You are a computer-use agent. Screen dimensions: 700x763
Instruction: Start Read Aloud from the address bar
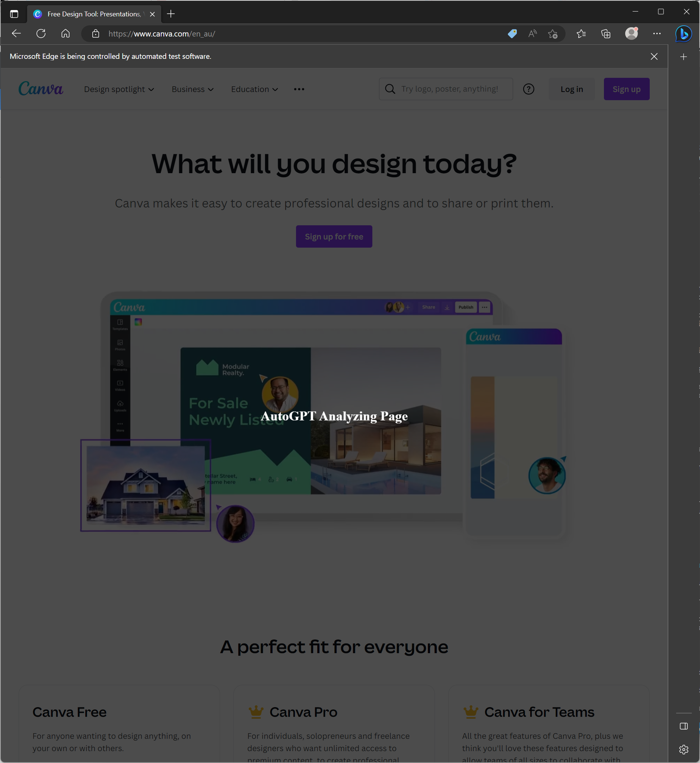[532, 34]
